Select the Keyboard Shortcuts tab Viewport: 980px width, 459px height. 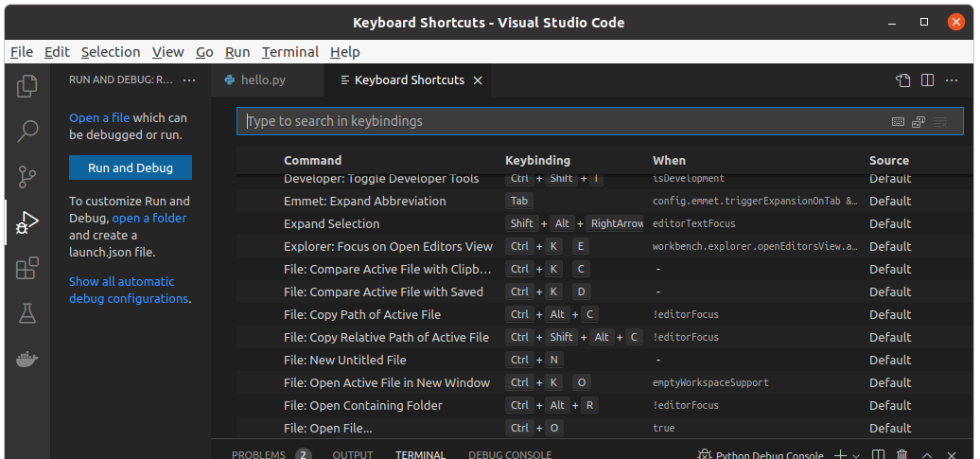point(410,80)
